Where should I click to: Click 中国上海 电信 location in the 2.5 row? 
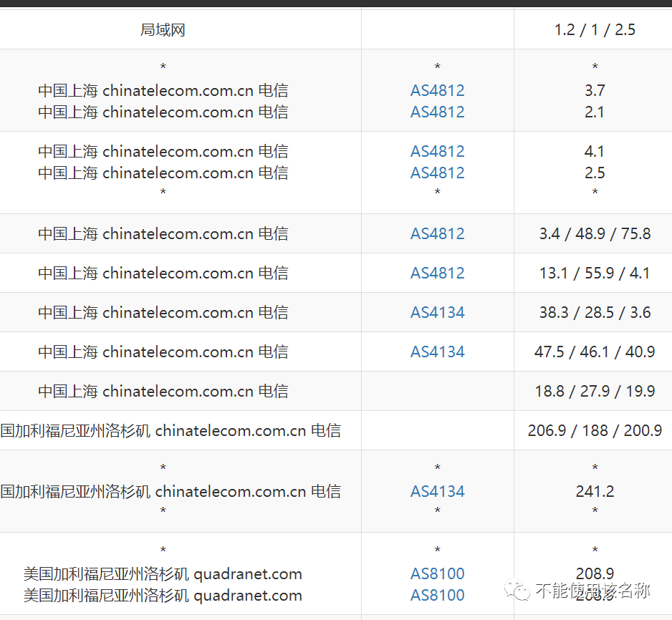click(163, 173)
